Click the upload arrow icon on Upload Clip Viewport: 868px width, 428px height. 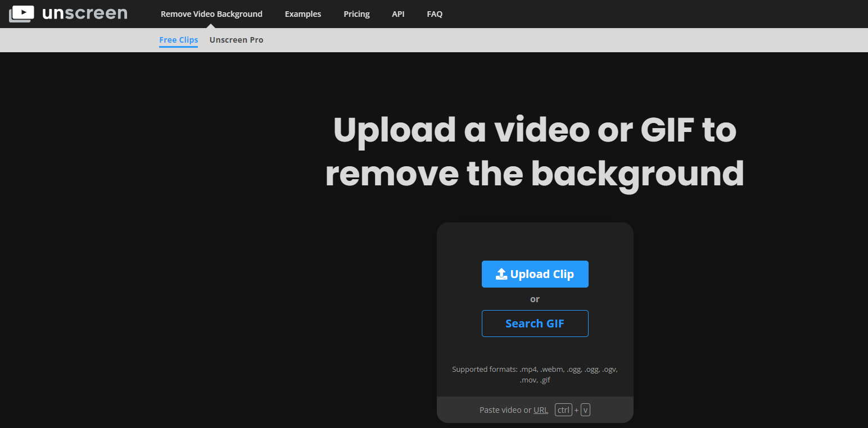[x=501, y=274]
